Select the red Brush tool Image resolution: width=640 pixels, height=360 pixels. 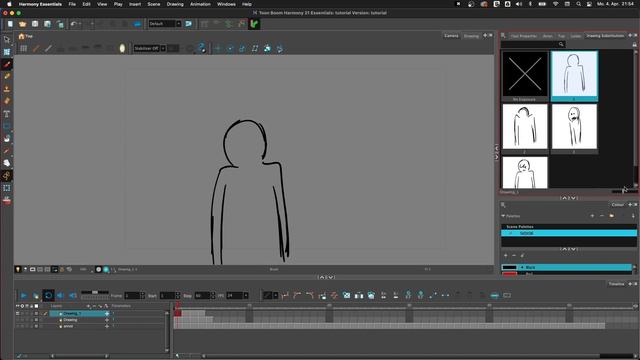pos(7,64)
